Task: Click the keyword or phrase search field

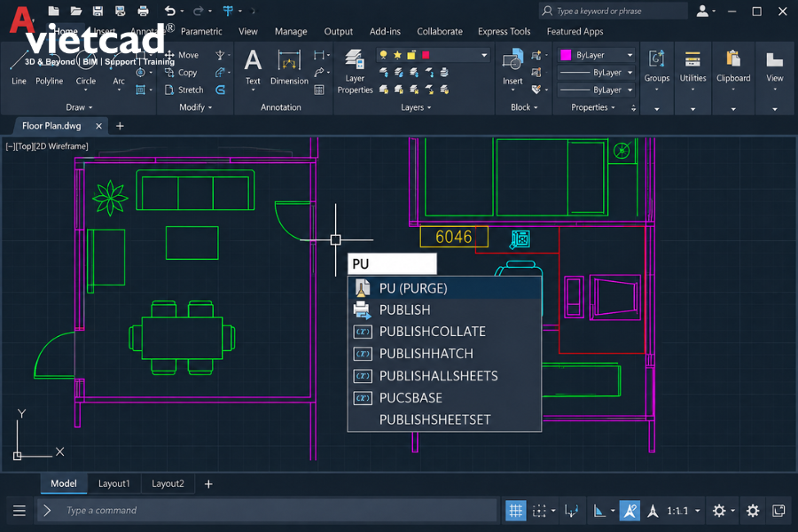Action: [x=614, y=11]
